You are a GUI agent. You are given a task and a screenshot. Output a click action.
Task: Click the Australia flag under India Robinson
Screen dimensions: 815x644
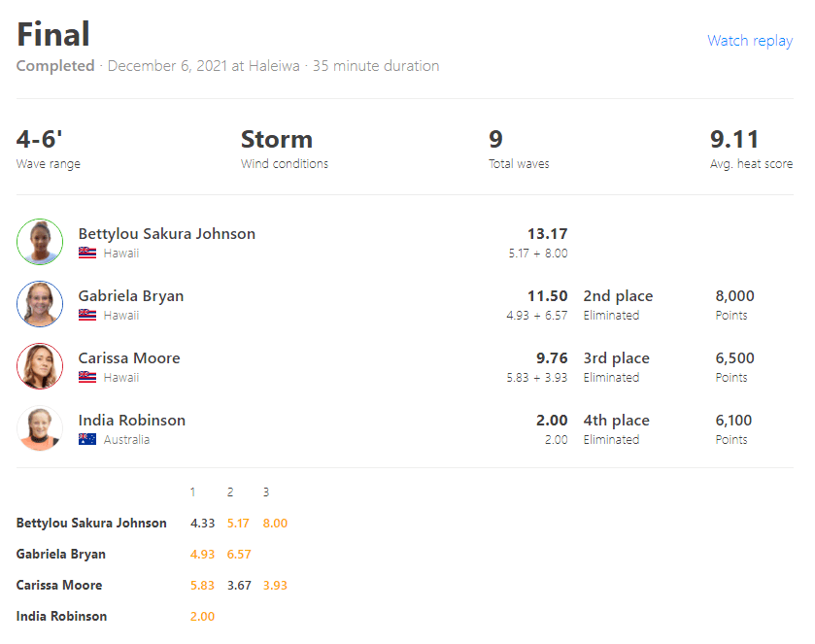coord(87,440)
